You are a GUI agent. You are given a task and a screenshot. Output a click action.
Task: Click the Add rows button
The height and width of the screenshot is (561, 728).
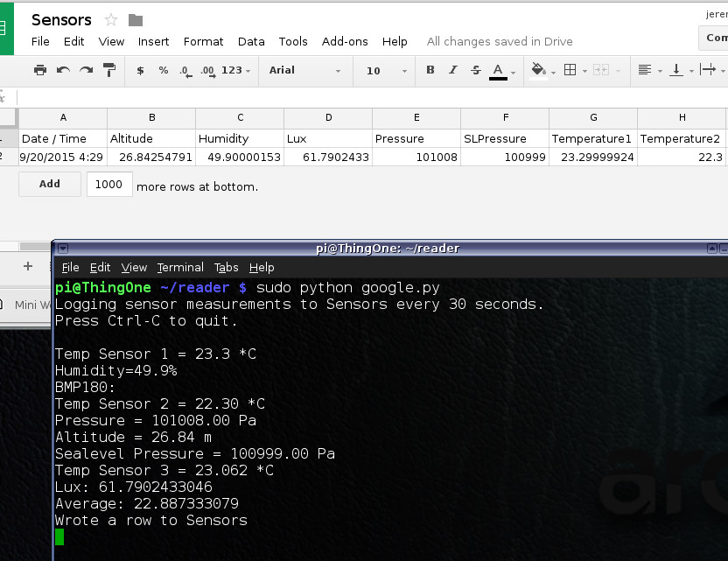[50, 184]
